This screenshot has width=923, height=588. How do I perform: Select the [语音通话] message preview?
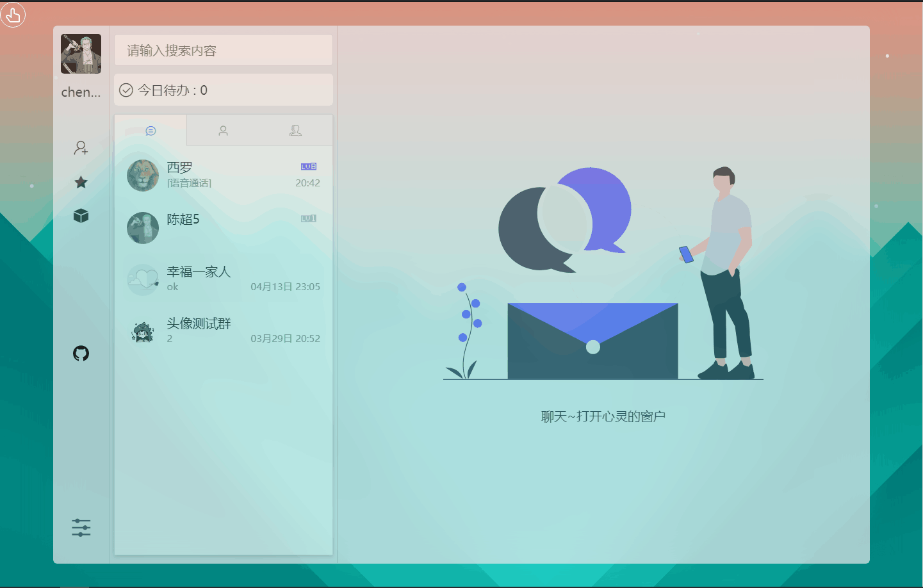[189, 183]
